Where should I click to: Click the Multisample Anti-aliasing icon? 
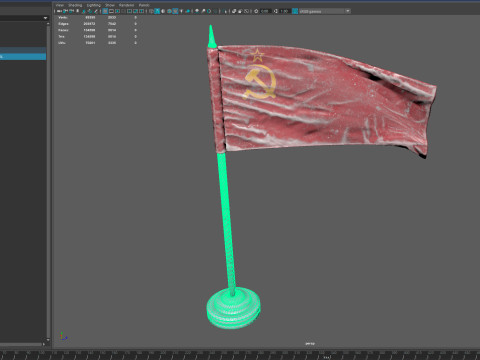[x=209, y=11]
